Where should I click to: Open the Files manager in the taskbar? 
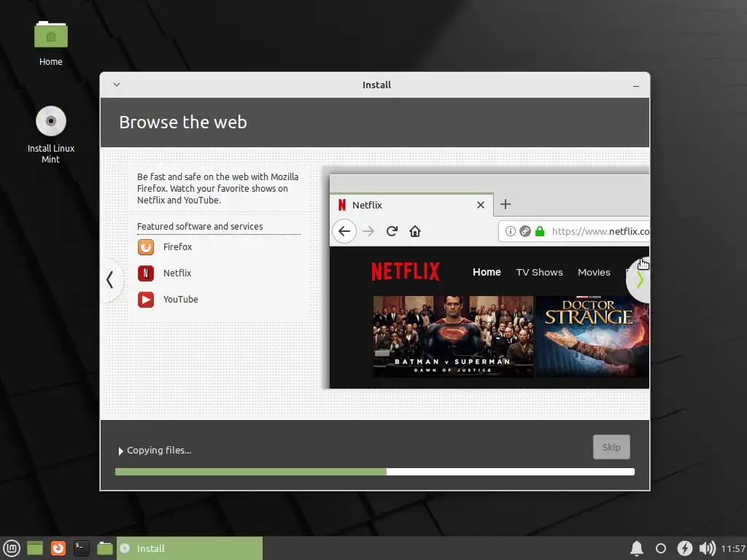tap(105, 548)
